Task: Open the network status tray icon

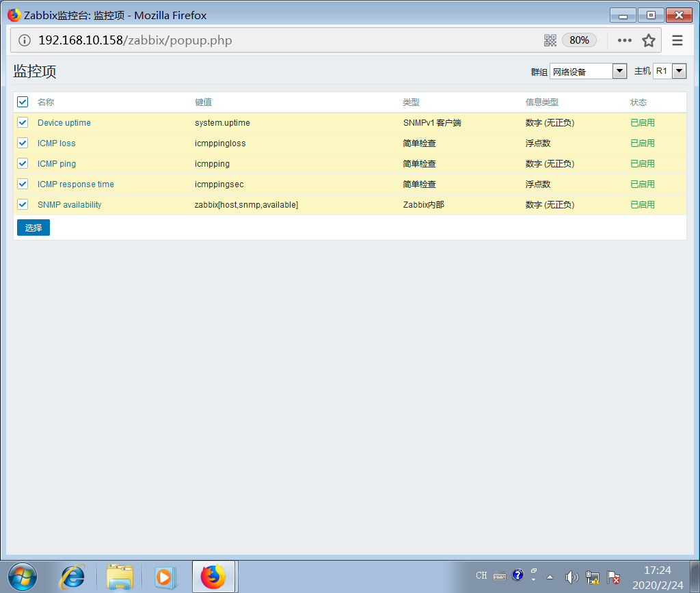Action: pyautogui.click(x=593, y=577)
